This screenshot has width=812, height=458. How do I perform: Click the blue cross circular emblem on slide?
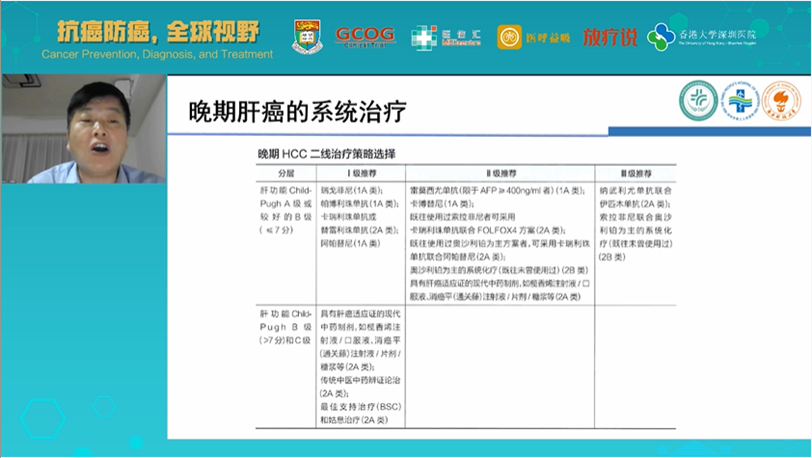(740, 101)
